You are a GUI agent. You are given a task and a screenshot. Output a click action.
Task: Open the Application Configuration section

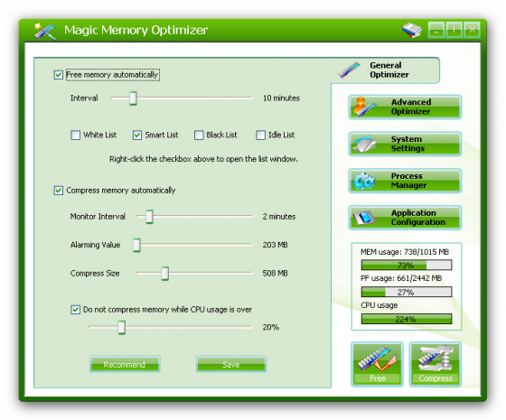[405, 218]
